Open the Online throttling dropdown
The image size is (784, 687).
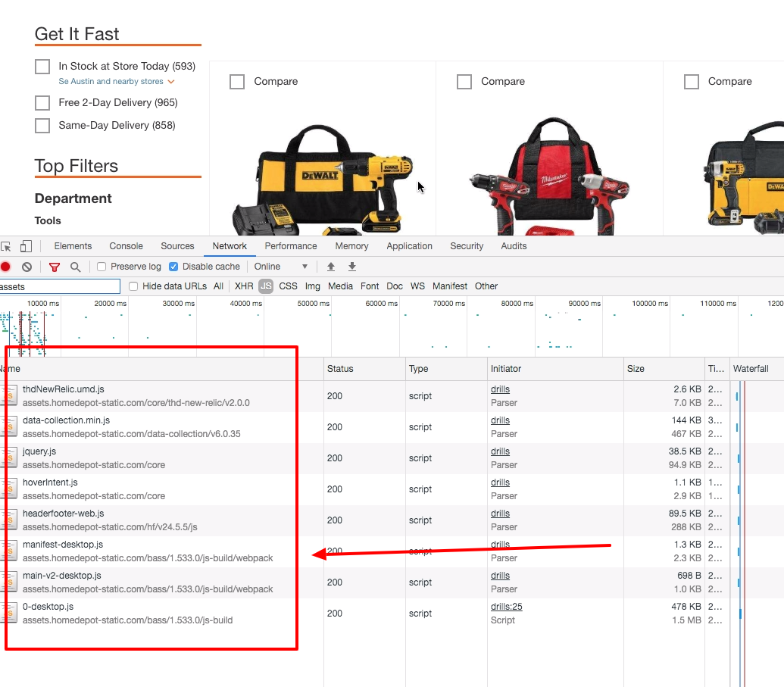point(282,267)
